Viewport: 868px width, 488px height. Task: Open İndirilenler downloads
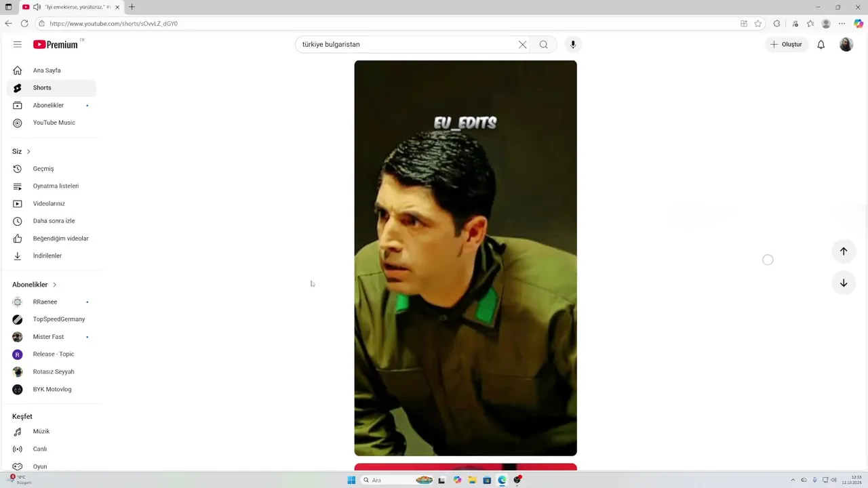[x=52, y=256]
